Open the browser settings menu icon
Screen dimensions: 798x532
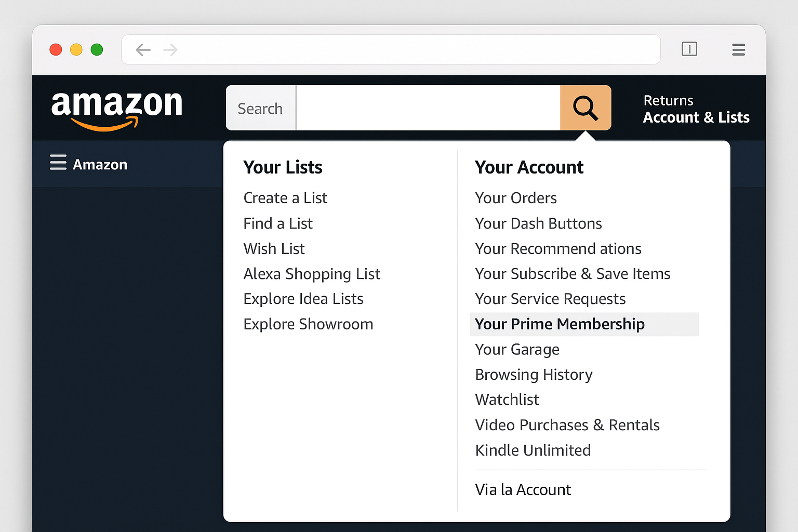point(738,49)
